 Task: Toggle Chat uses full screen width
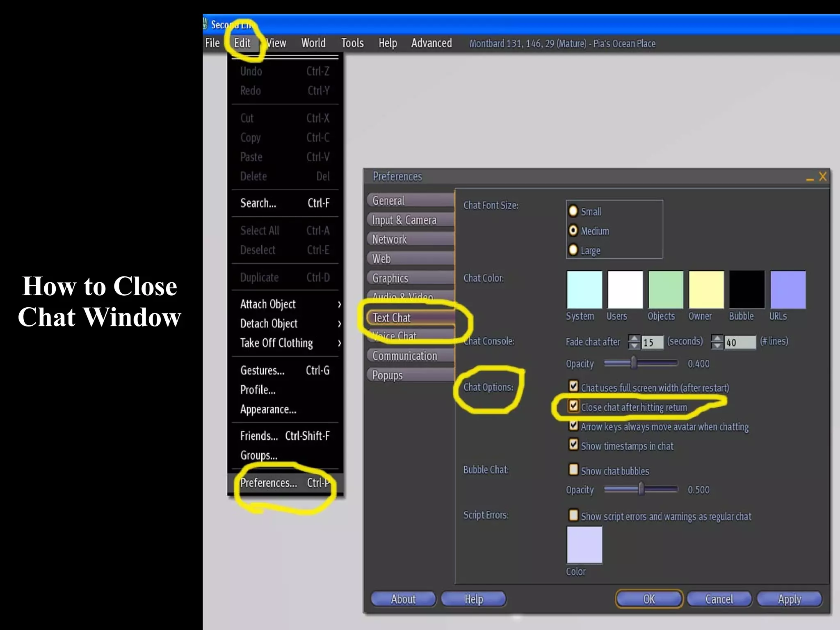[573, 386]
